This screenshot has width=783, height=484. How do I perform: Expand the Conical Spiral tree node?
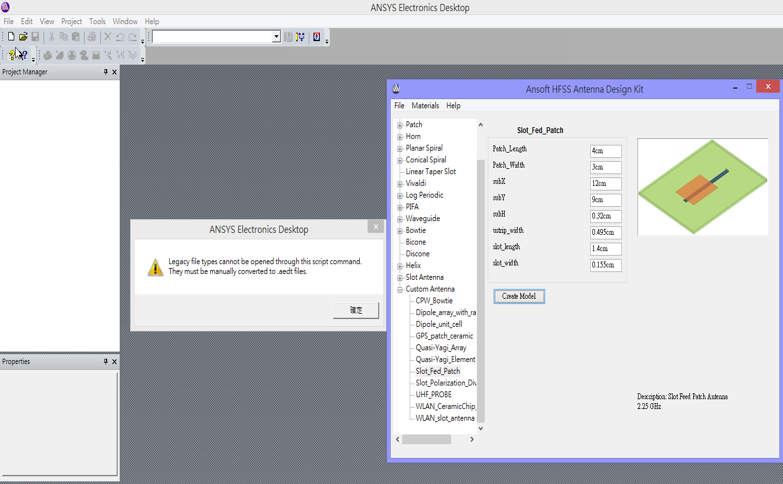(x=400, y=160)
